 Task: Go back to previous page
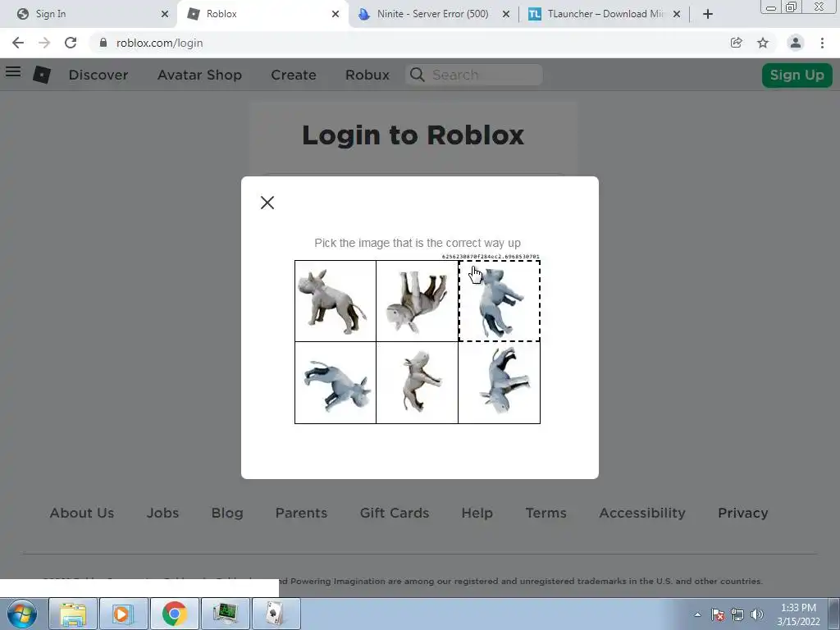18,43
